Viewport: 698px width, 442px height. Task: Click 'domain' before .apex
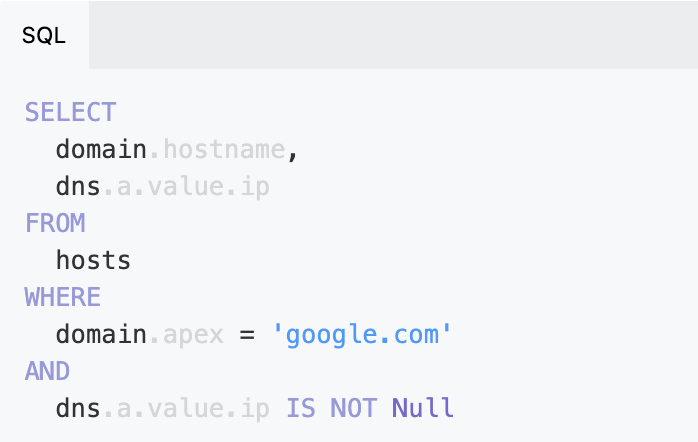coord(101,334)
